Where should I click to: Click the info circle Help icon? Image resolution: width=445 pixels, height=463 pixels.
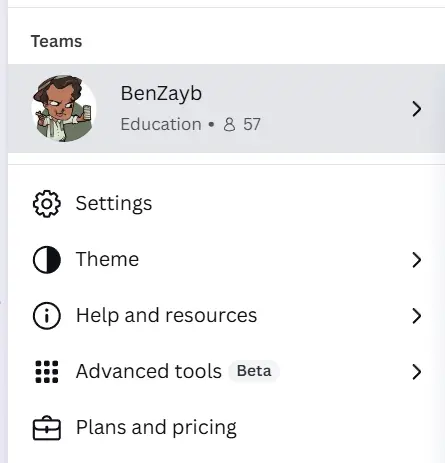(47, 316)
